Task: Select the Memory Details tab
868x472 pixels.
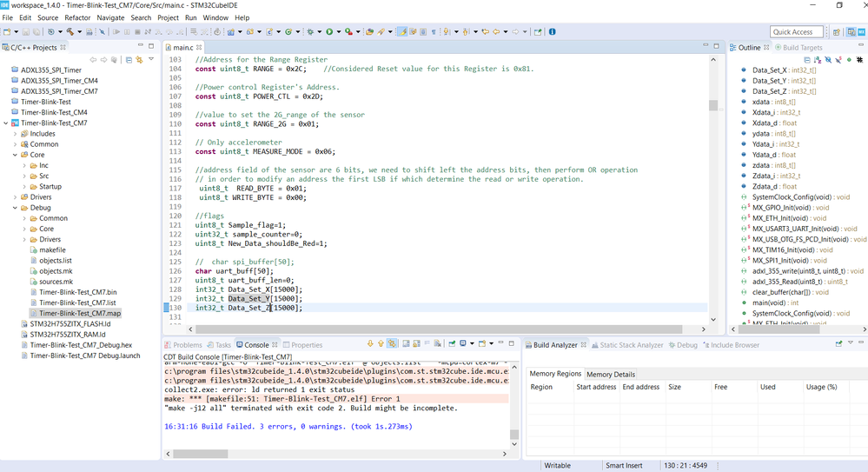Action: pos(611,374)
